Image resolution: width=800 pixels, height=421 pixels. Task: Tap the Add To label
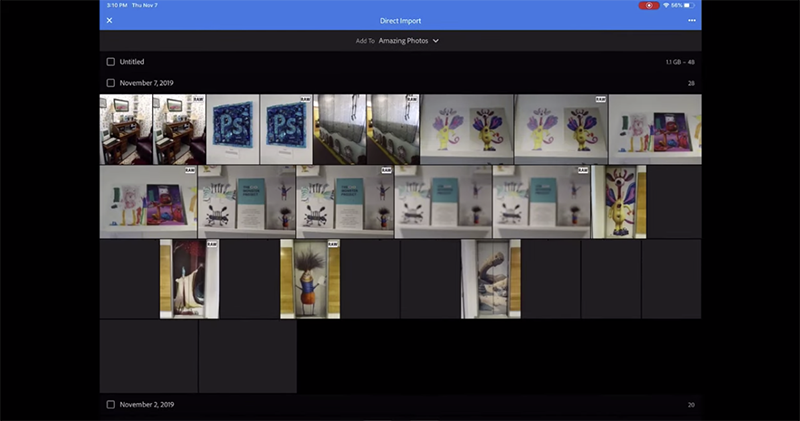(365, 41)
